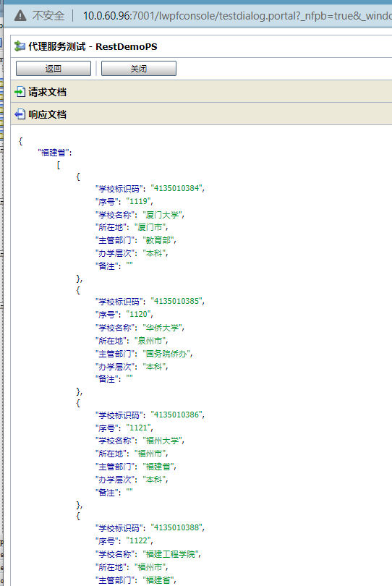Click the location value "厦门市"

click(x=150, y=227)
